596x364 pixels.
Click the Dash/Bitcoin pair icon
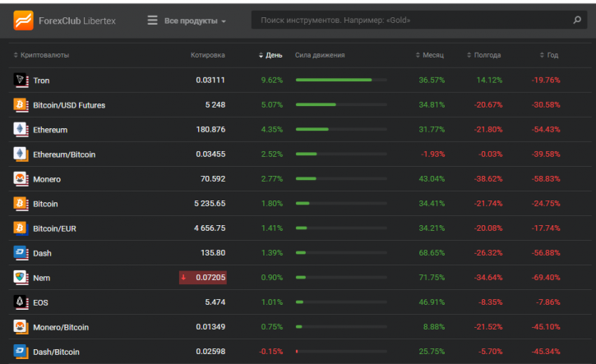[21, 352]
